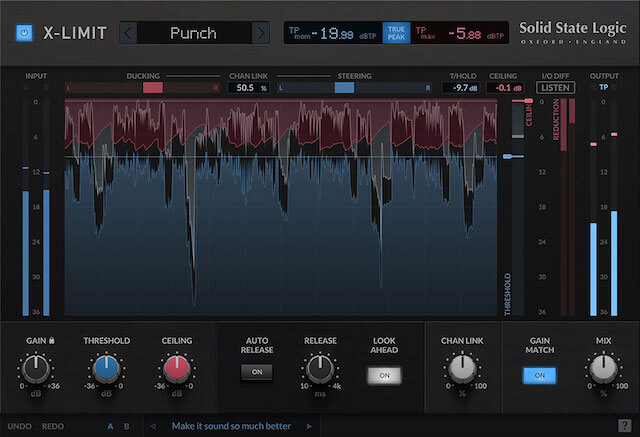Toggle the True Peak meter mode button
The image size is (640, 437).
point(396,33)
